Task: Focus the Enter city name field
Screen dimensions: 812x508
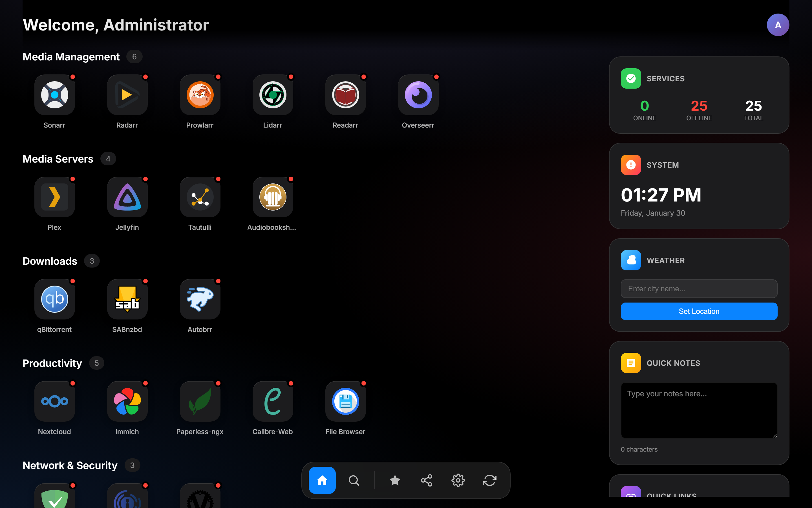Action: (699, 289)
